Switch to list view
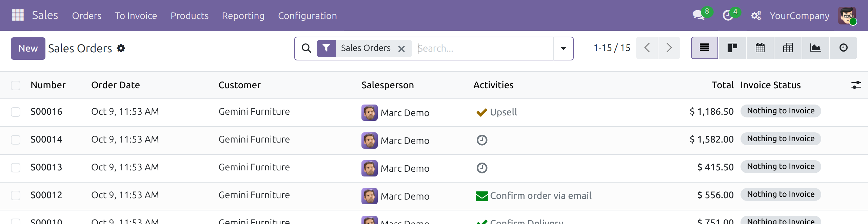This screenshot has width=868, height=224. (705, 48)
